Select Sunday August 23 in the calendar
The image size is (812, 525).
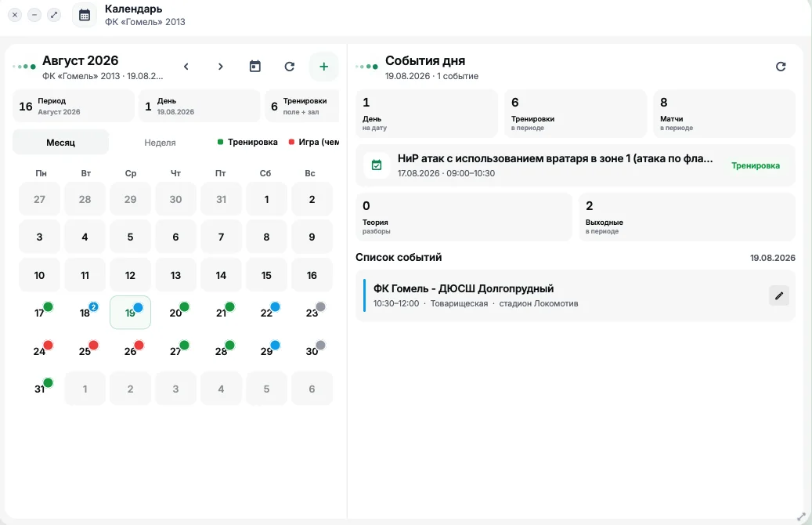tap(312, 313)
